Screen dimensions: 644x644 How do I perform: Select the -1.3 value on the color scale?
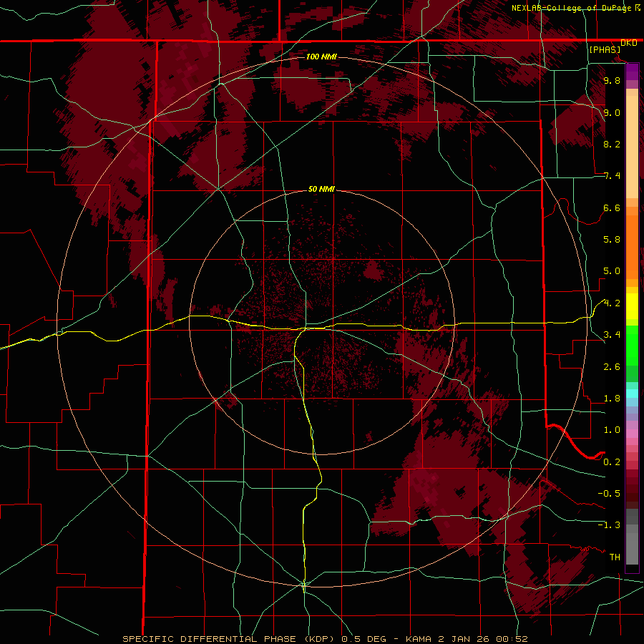(x=609, y=525)
